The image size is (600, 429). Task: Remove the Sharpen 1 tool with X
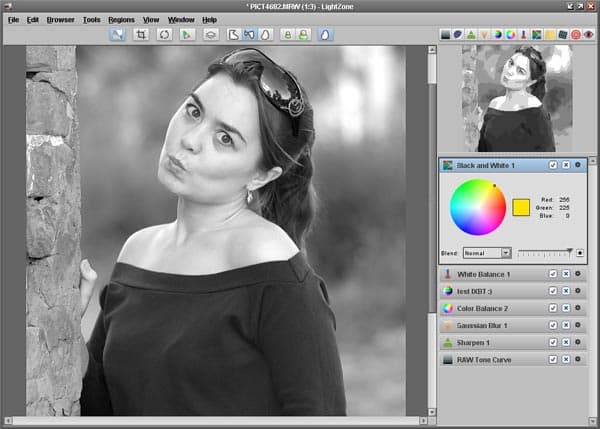click(566, 342)
